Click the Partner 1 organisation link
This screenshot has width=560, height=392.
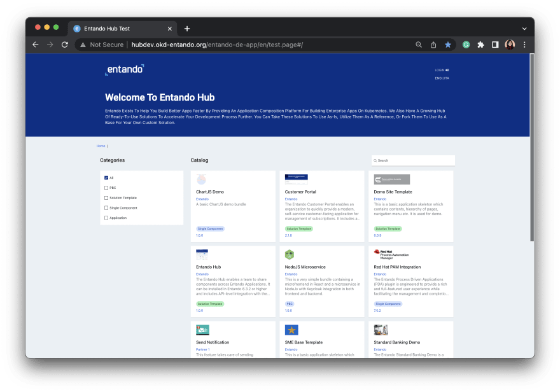202,349
